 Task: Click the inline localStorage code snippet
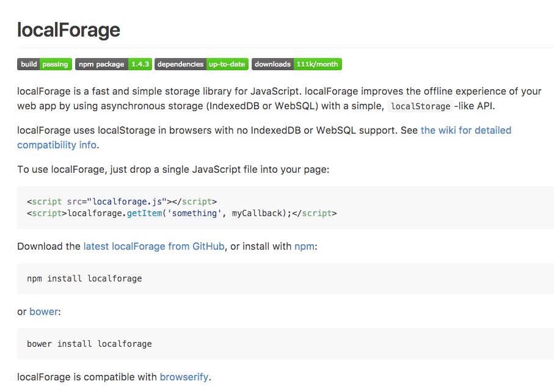(420, 106)
